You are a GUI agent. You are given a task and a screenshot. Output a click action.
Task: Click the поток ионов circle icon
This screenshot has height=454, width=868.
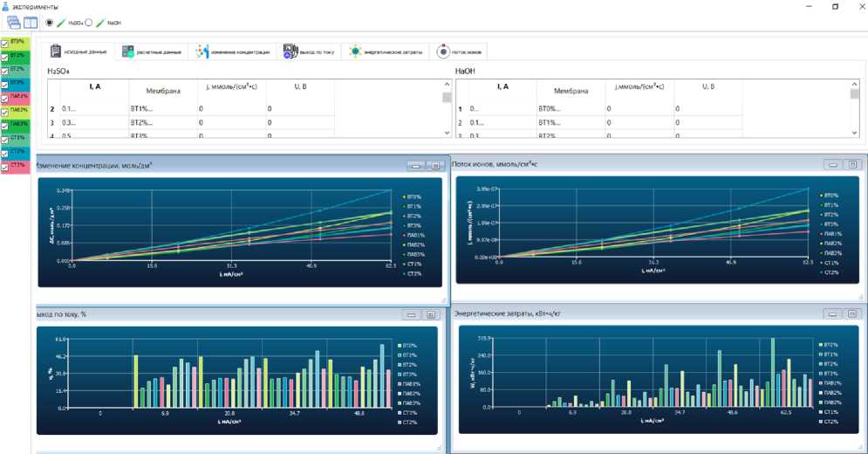click(443, 52)
